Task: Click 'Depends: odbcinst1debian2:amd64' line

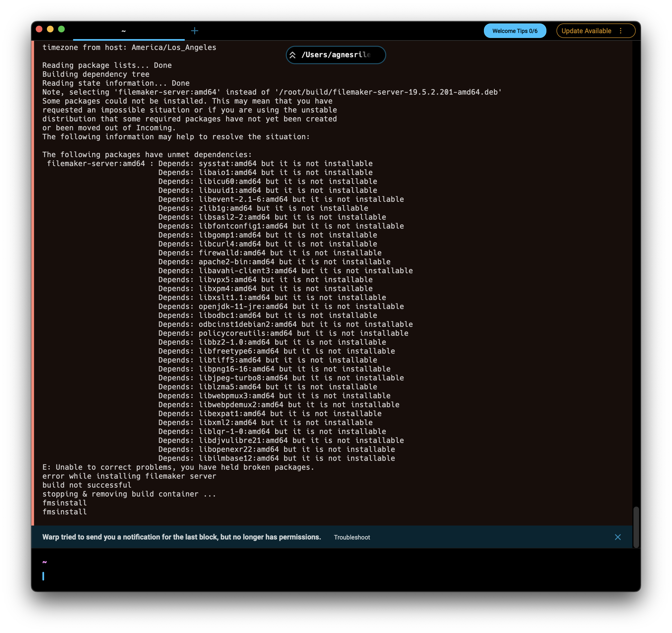Action: (285, 324)
